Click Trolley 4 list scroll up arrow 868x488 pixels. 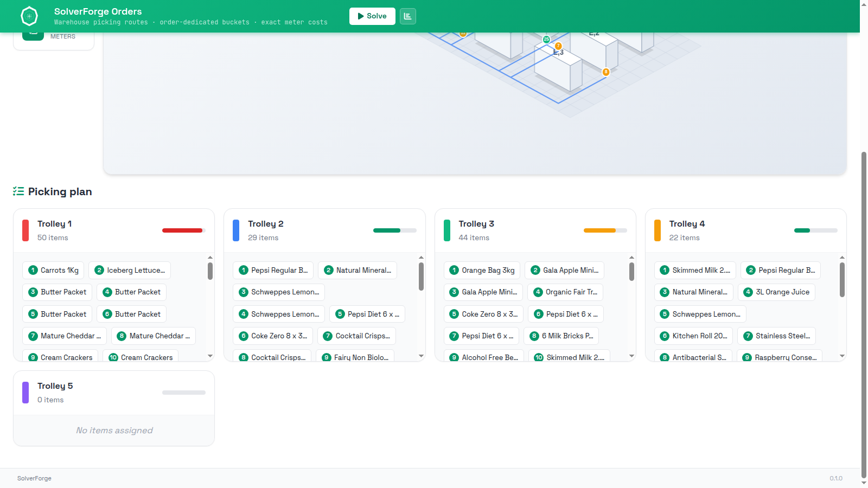[842, 258]
